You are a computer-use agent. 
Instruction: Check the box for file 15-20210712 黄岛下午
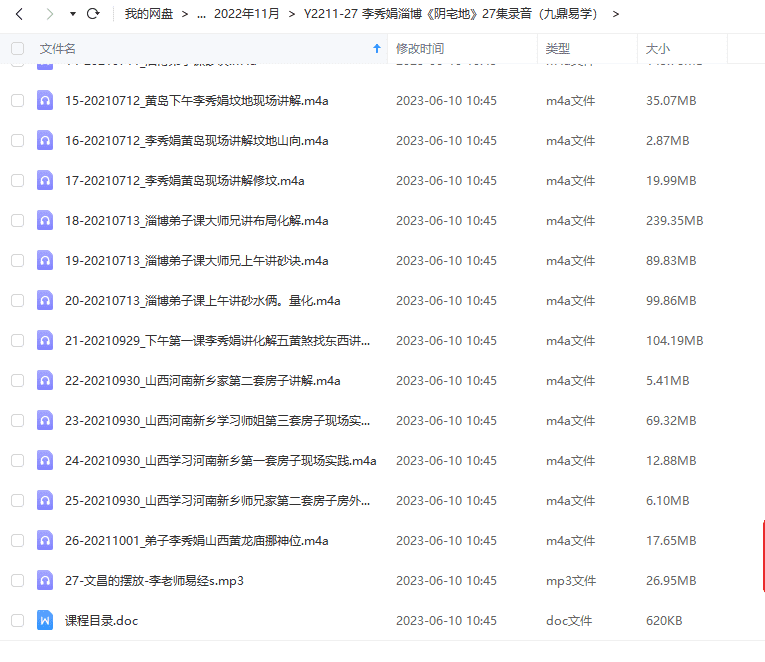(x=17, y=101)
